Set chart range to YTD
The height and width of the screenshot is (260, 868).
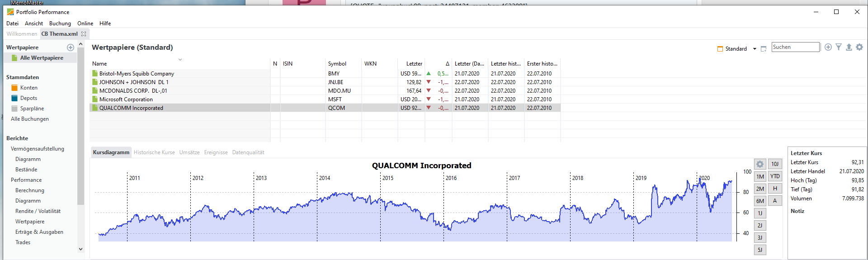point(775,176)
